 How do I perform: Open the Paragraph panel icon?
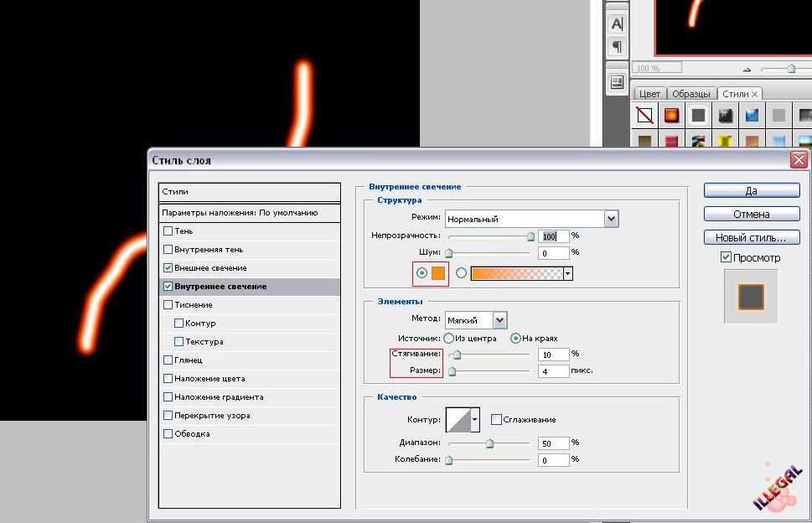617,46
